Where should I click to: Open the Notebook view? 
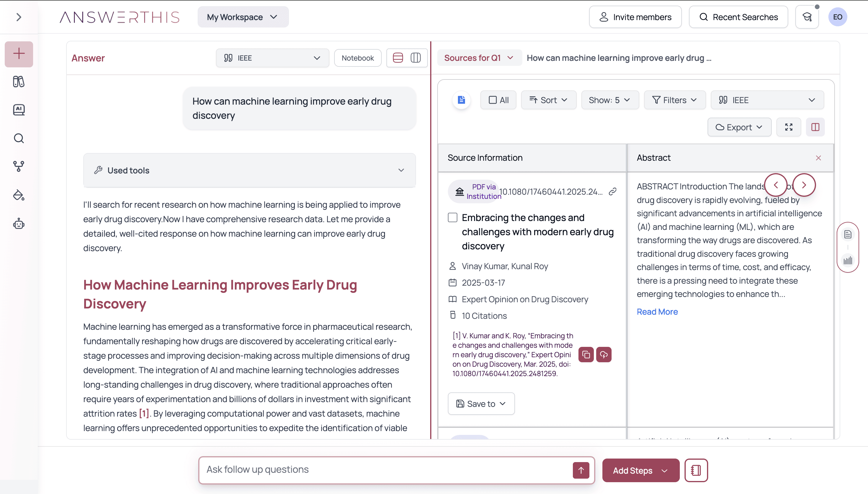coord(357,58)
